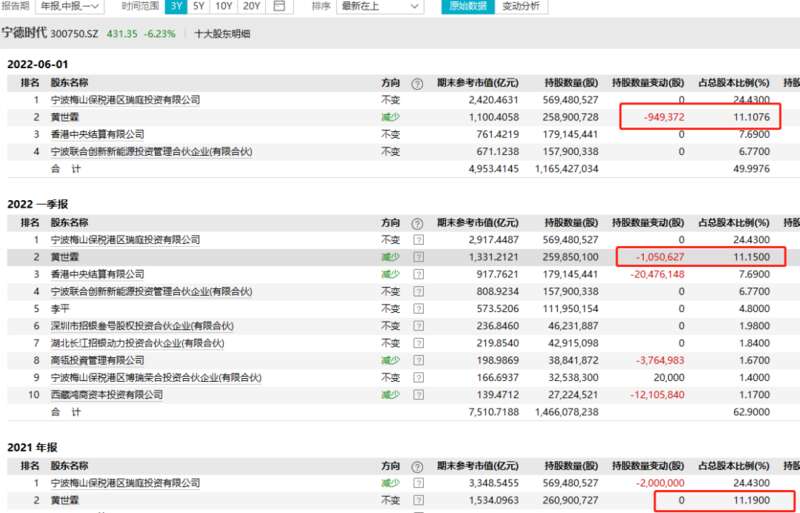Open the calendar date range picker
Viewport: 800px width, 513px height.
coord(280,6)
